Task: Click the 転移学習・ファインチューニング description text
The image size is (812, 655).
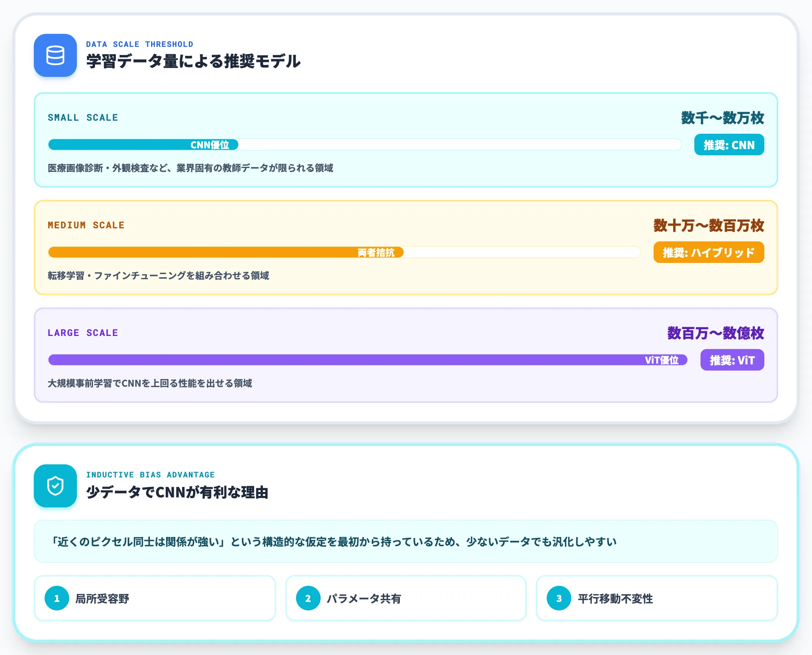Action: click(x=158, y=276)
